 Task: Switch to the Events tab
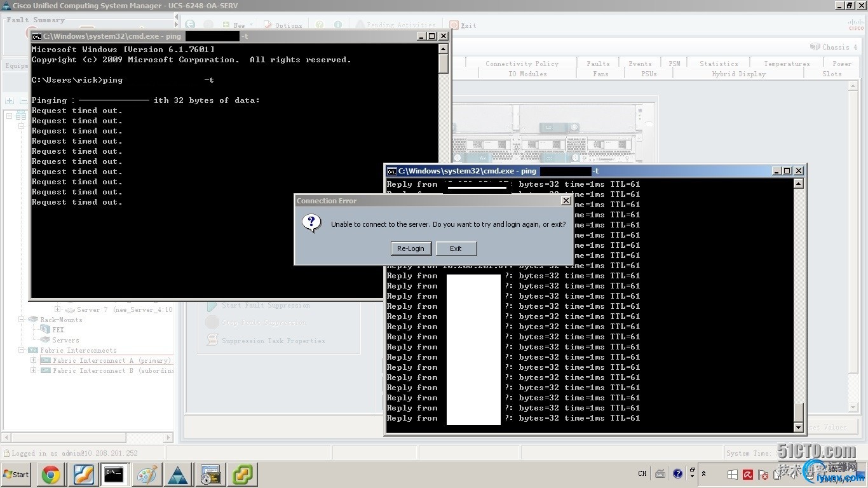640,64
